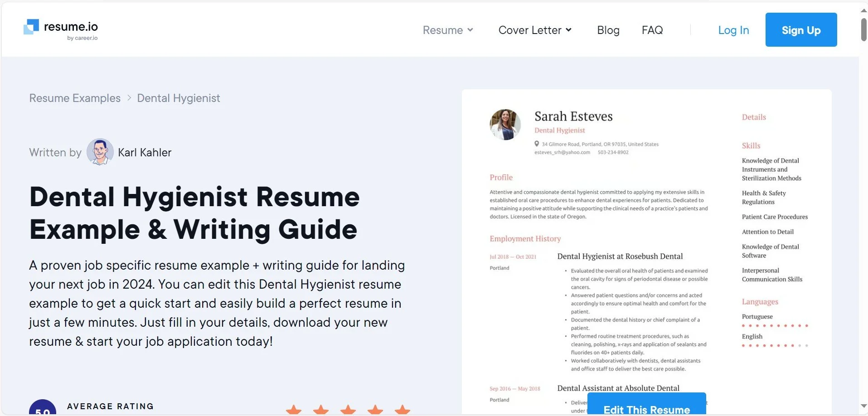Click 'Dental Assistant at Absolute Dental' entry
The height and width of the screenshot is (416, 868).
pyautogui.click(x=618, y=388)
